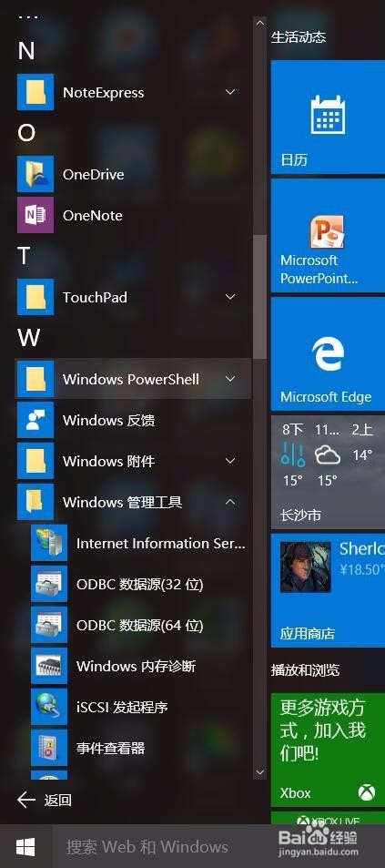The width and height of the screenshot is (385, 868).
Task: Click the 生活动态 group heading
Action: pyautogui.click(x=299, y=37)
